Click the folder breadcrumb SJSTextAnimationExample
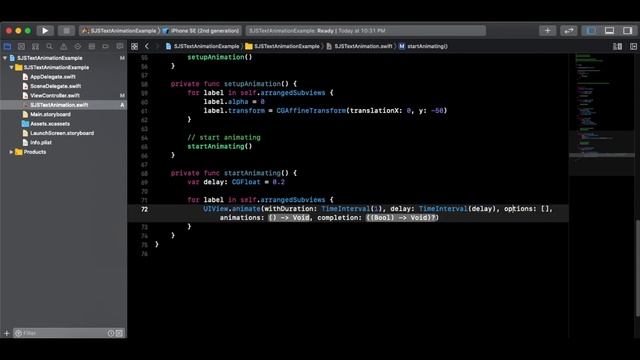 282,47
